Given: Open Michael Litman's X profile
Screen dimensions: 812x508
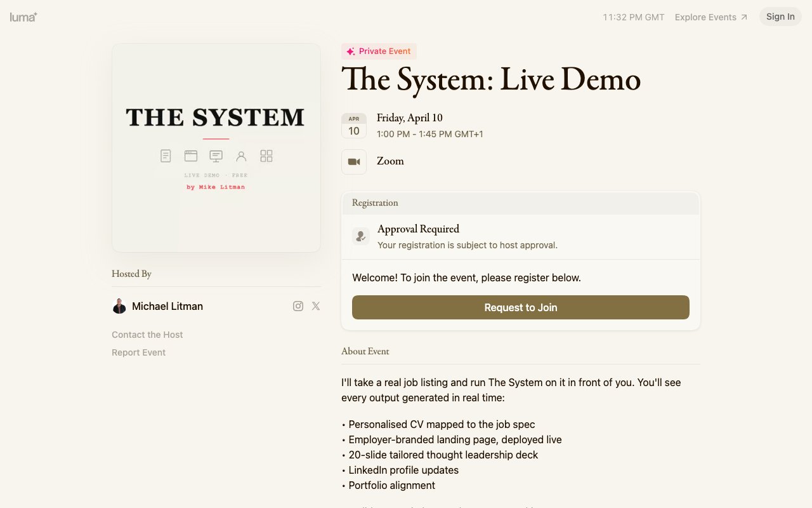Looking at the screenshot, I should [x=315, y=305].
